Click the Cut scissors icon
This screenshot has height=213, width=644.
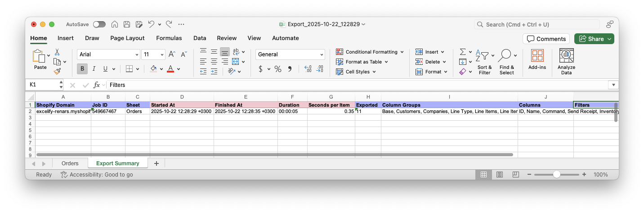pos(57,52)
